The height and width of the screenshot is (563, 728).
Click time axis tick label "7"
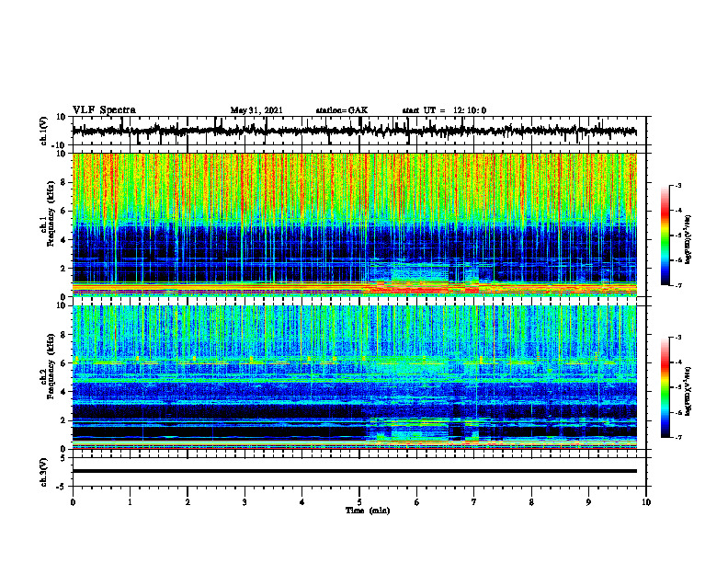click(474, 502)
